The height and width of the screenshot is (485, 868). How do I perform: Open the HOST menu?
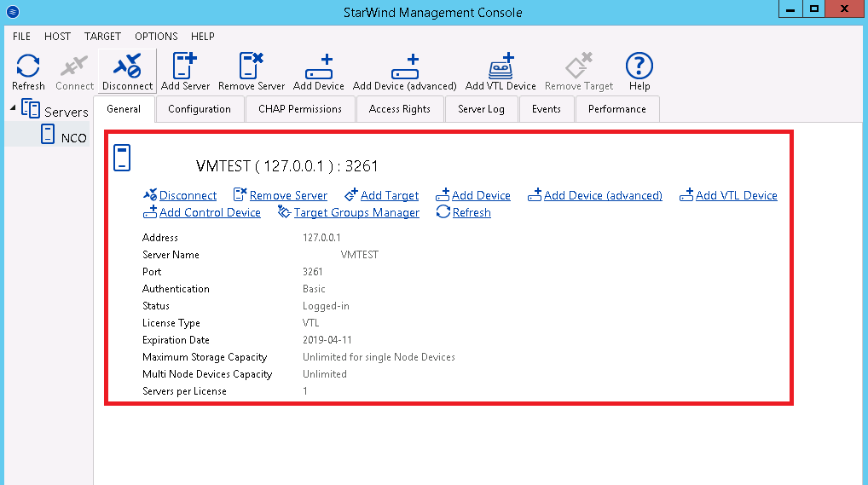(58, 37)
